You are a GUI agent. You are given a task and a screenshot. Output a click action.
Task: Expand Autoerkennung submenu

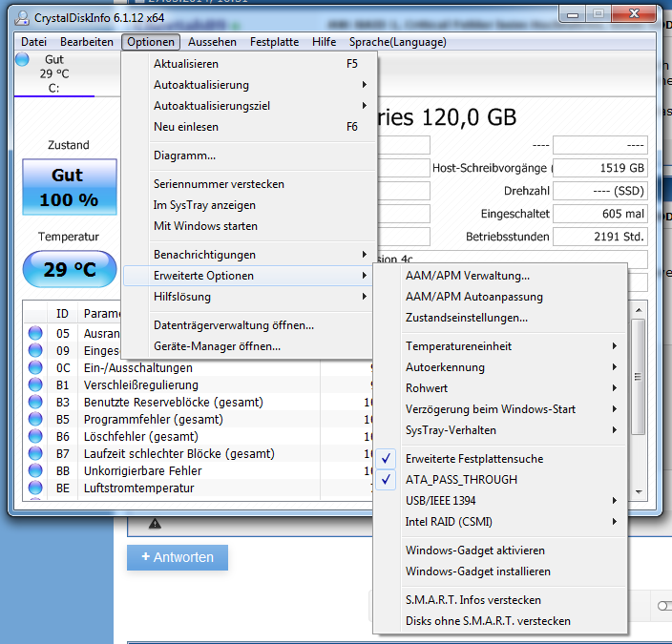[x=500, y=366]
